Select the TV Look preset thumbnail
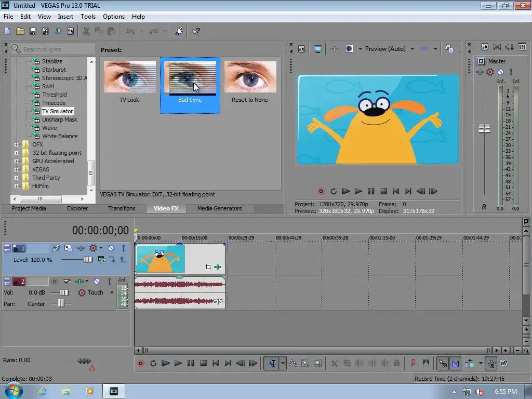The width and height of the screenshot is (532, 399). pos(129,77)
